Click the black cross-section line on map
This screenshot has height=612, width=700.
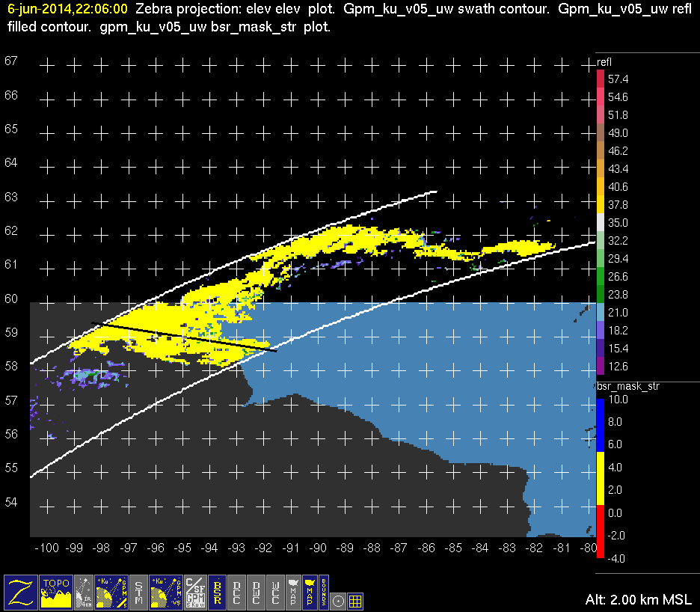(183, 336)
